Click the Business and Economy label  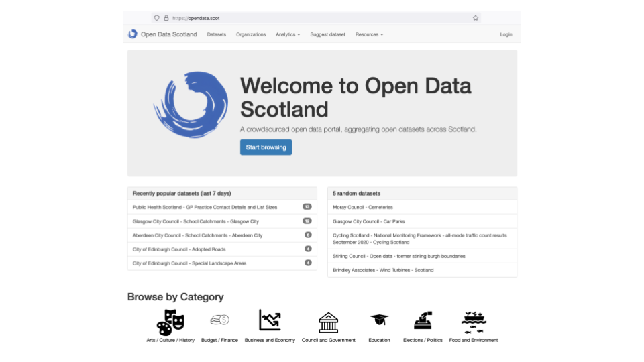tap(270, 340)
